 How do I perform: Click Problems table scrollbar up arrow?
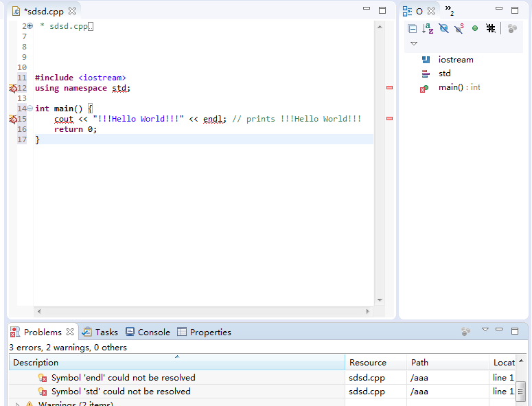521,361
